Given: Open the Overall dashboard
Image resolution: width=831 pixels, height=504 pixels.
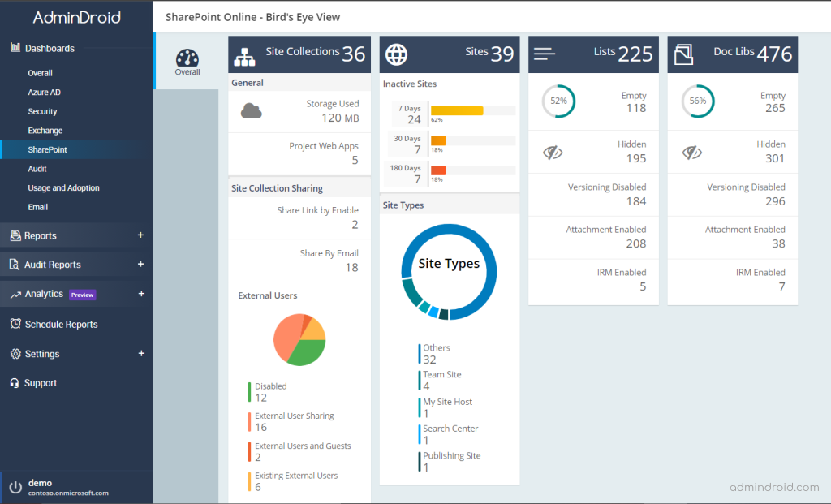Looking at the screenshot, I should coord(41,73).
